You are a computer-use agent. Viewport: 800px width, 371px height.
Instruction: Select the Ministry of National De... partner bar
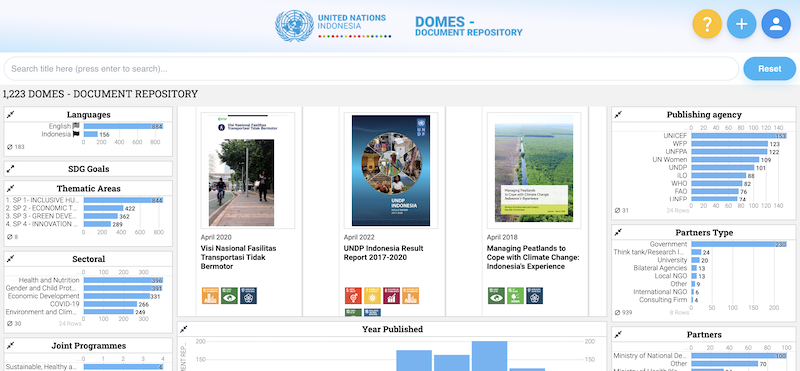point(739,356)
